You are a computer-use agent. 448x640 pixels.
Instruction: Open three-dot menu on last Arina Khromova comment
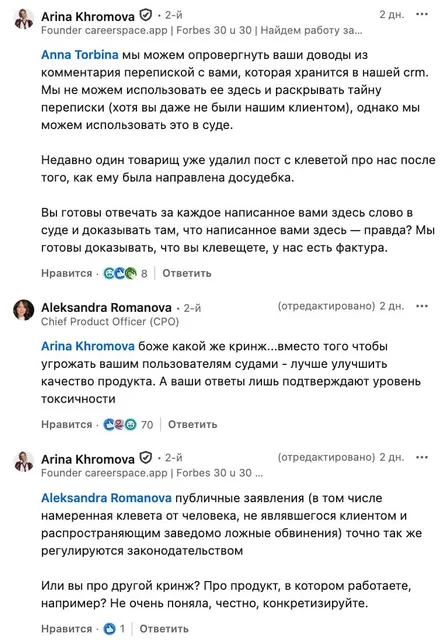click(x=421, y=457)
